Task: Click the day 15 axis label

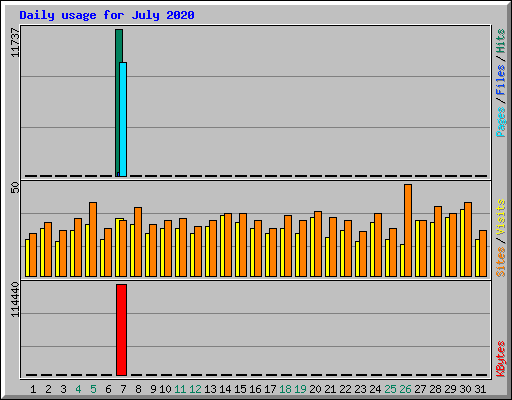Action: 240,389
